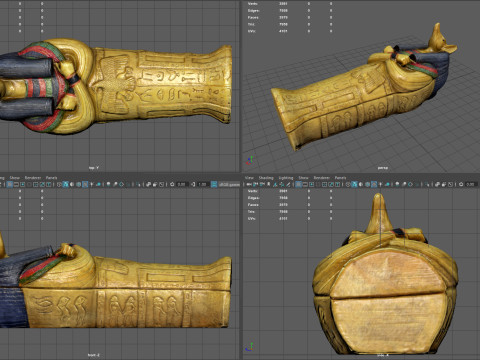Toggle view transform in front view toolbar
This screenshot has height=360, width=480.
[x=214, y=184]
